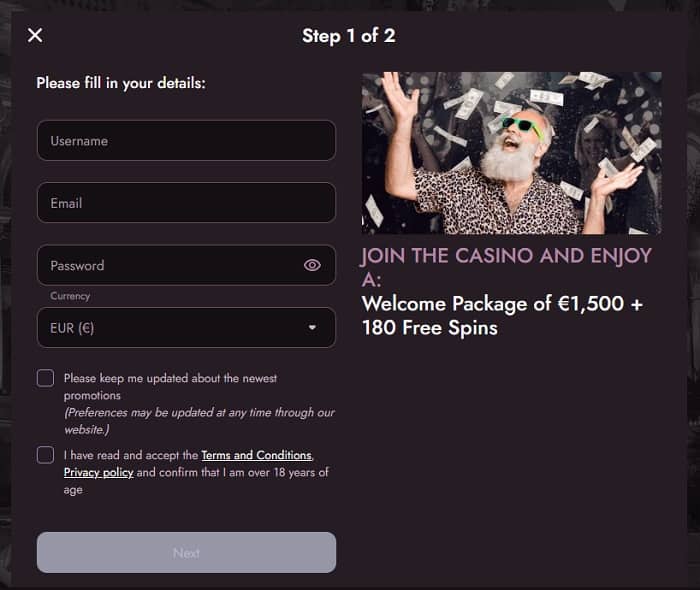Viewport: 700px width, 590px height.
Task: Click the 'Please keep me updated' label text
Action: 170,386
